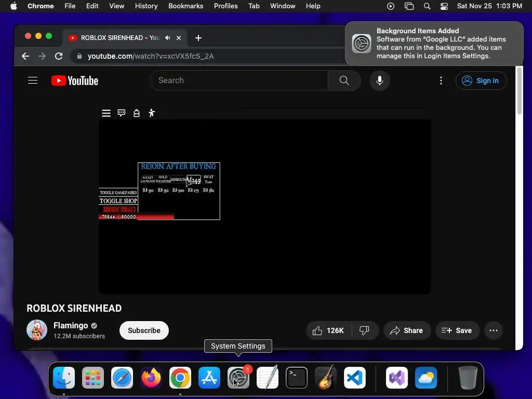Image resolution: width=532 pixels, height=399 pixels.
Task: Open the History menu
Action: [x=146, y=6]
